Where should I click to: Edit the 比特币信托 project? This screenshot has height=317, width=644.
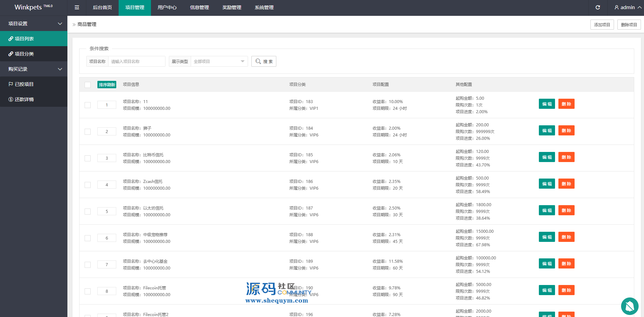547,157
